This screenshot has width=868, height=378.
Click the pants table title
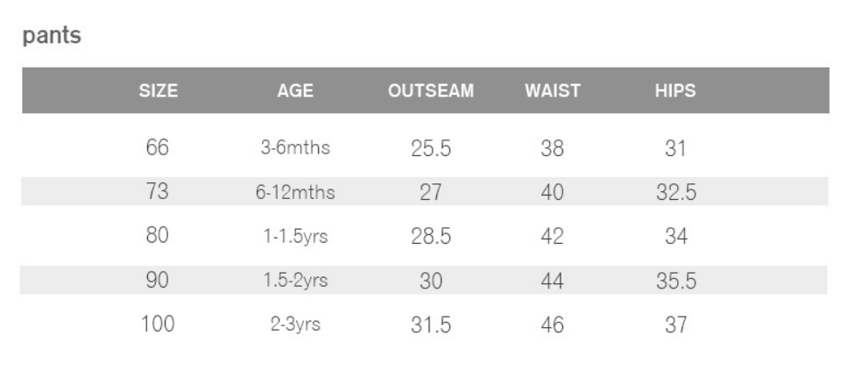52,38
